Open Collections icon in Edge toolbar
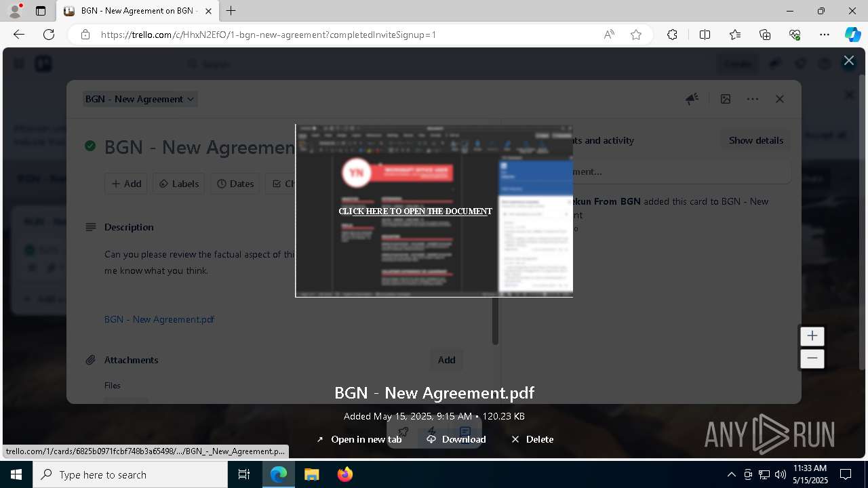The width and height of the screenshot is (868, 488). (x=765, y=35)
